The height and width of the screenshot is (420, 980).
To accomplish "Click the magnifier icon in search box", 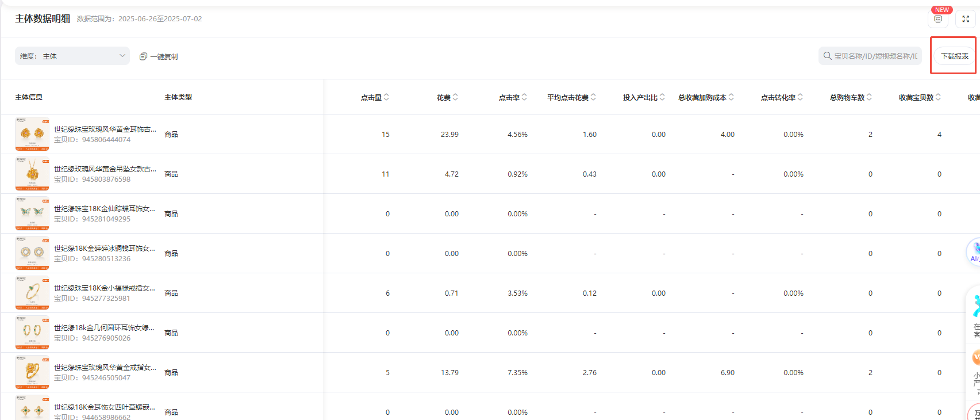I will click(827, 56).
